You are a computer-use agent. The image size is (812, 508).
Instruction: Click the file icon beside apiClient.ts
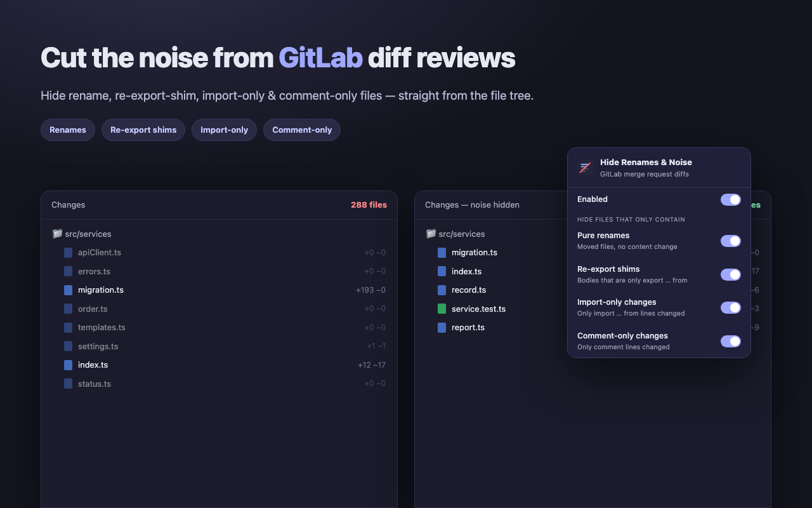68,253
